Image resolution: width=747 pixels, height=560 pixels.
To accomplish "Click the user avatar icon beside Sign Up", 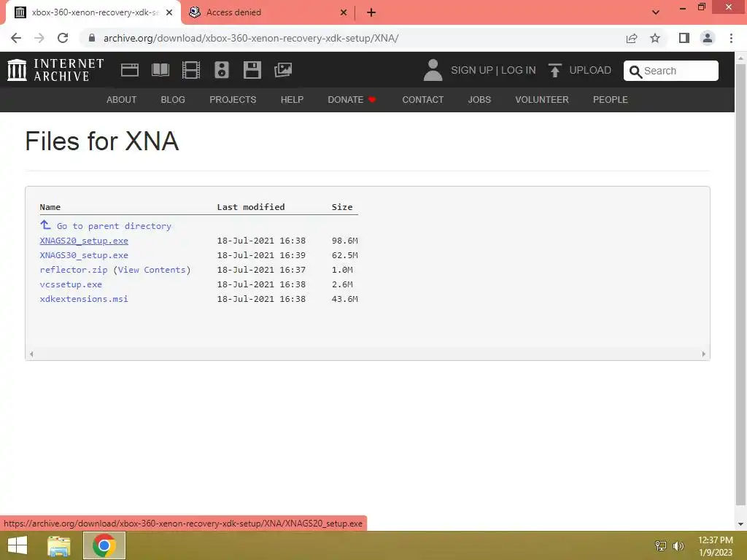I will pyautogui.click(x=433, y=70).
